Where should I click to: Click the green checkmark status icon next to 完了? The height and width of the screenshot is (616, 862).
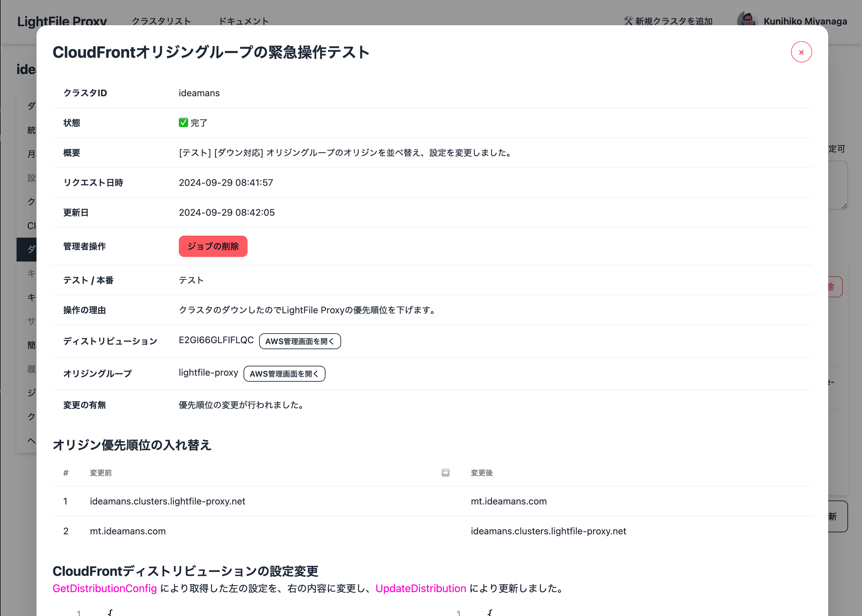(x=183, y=122)
